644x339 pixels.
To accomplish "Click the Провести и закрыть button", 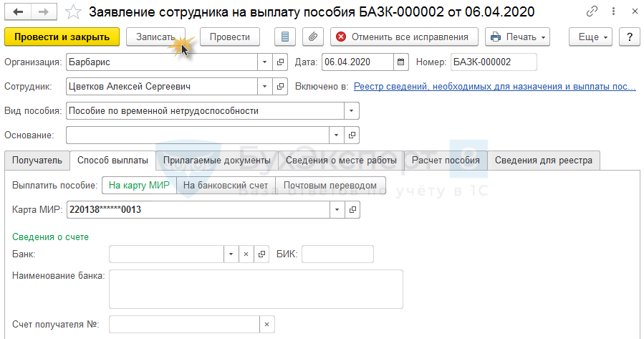I will click(62, 37).
